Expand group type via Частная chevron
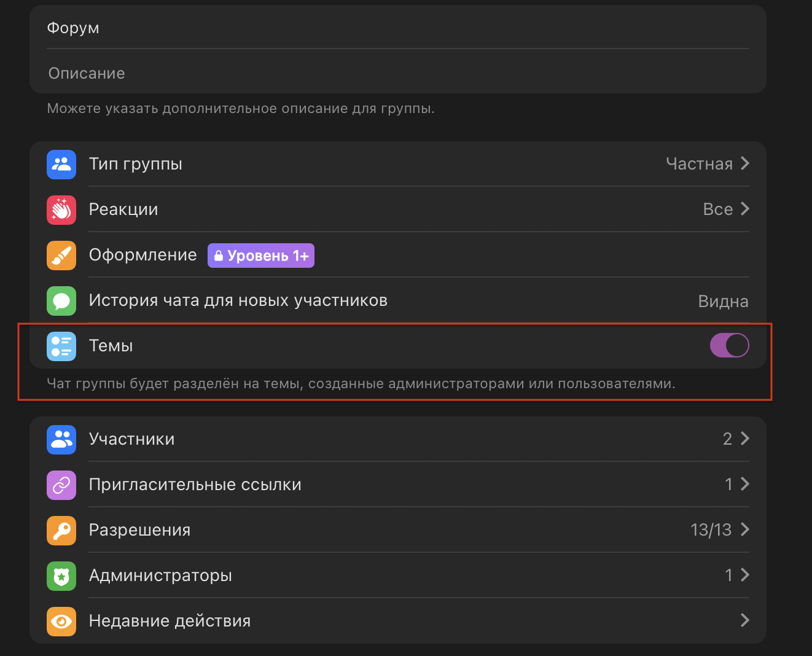The height and width of the screenshot is (656, 812). click(x=744, y=163)
